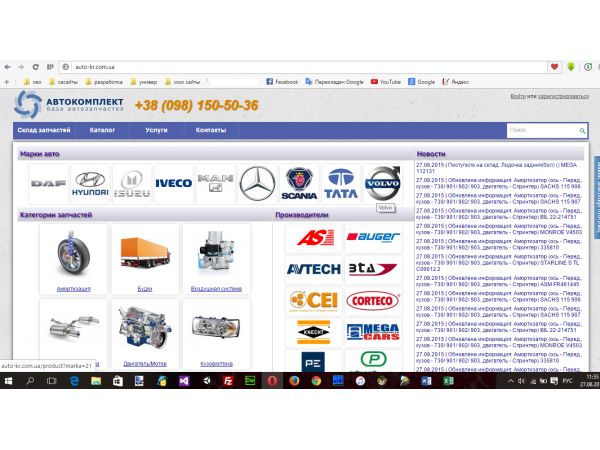Click the Войти login link
The width and height of the screenshot is (600, 450).
(x=517, y=96)
